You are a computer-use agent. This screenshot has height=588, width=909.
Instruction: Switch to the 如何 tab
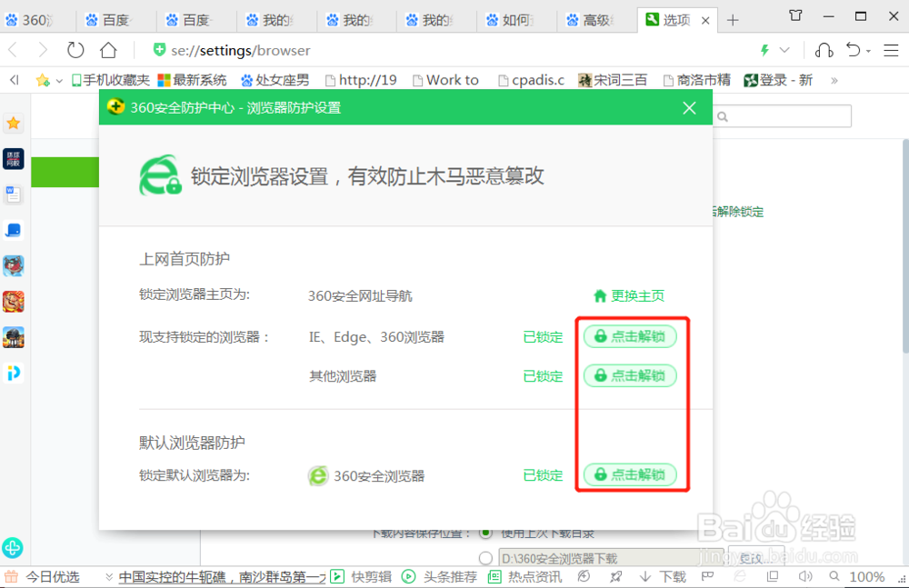516,20
